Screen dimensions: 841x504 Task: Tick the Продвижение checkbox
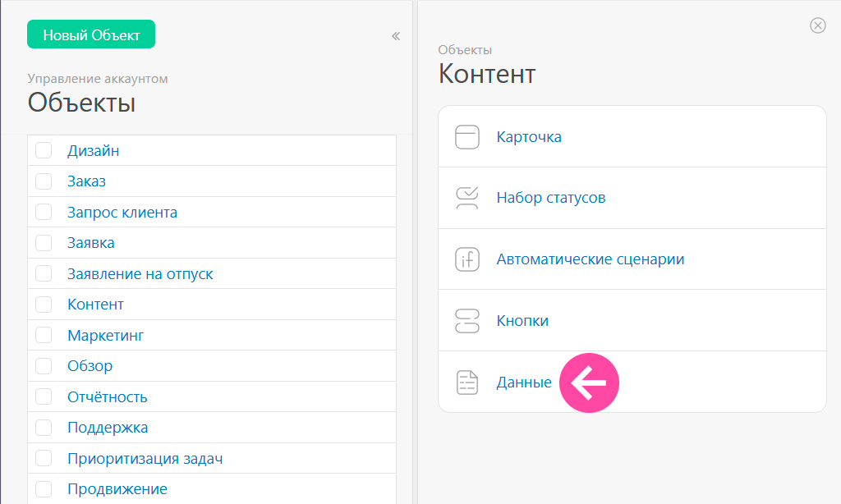pyautogui.click(x=44, y=489)
